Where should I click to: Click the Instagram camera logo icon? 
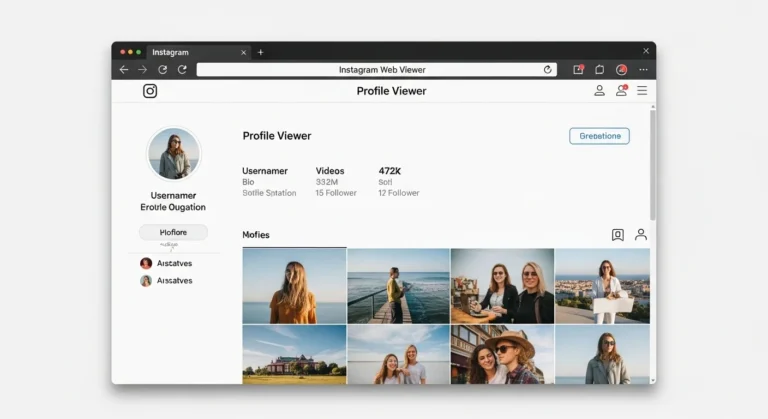pos(150,91)
